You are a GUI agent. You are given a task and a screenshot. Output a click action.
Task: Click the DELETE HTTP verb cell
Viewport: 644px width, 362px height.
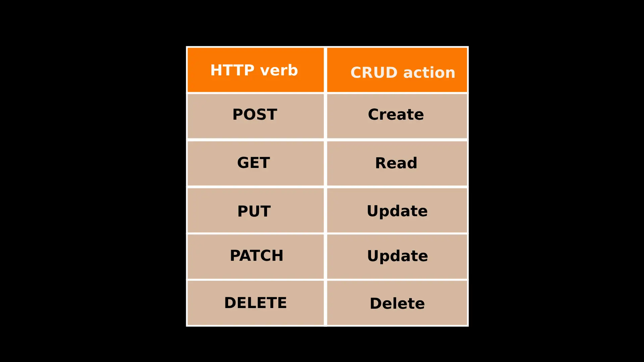point(255,303)
